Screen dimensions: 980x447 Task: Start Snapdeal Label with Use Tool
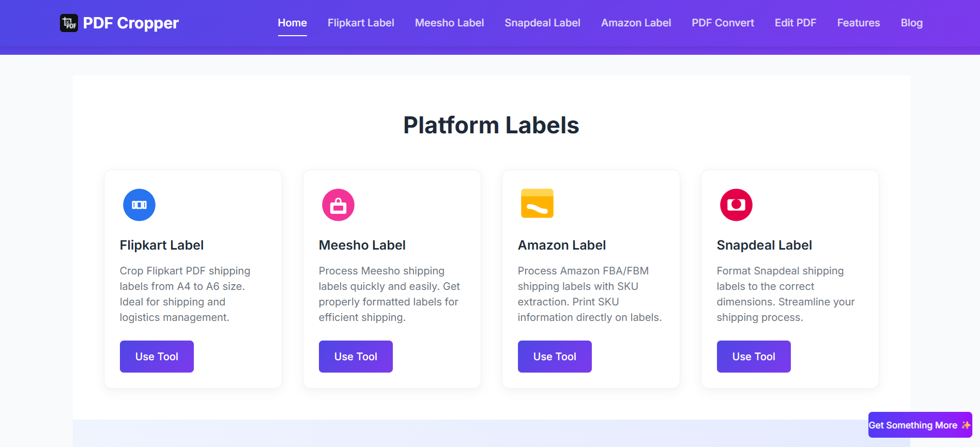point(754,357)
